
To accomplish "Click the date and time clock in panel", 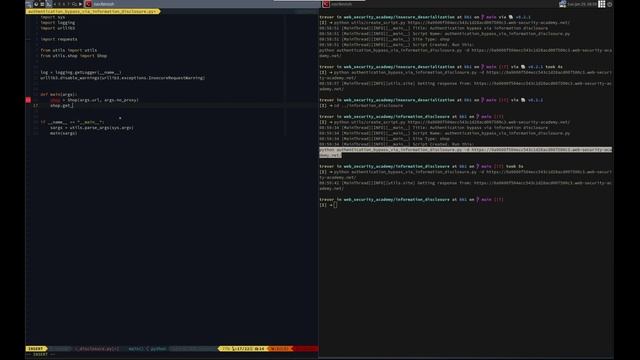I will tap(582, 4).
